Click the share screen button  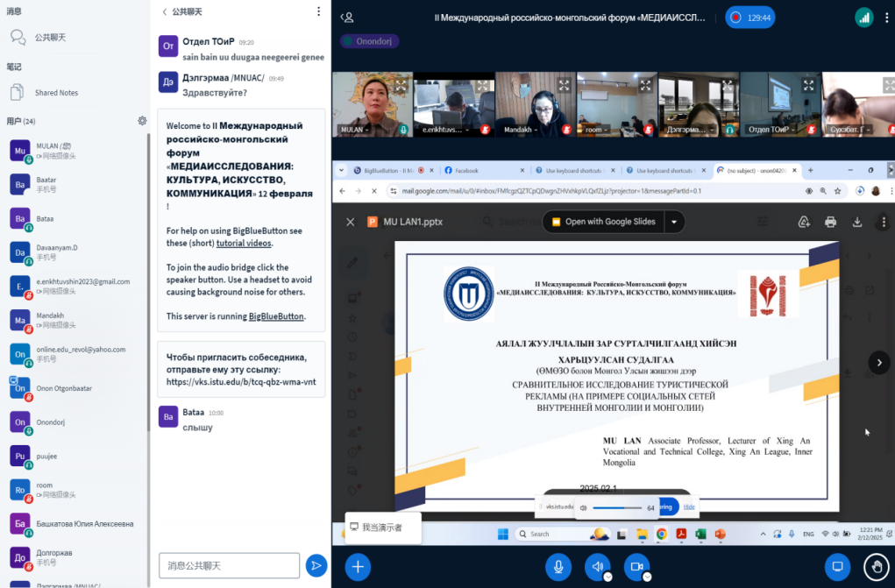[x=837, y=567]
